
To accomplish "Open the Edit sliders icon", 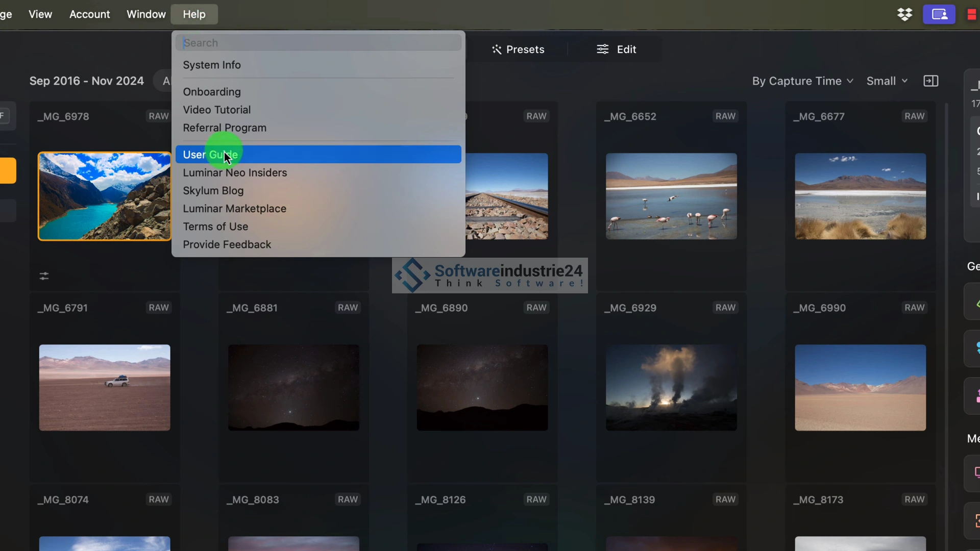I will [603, 49].
